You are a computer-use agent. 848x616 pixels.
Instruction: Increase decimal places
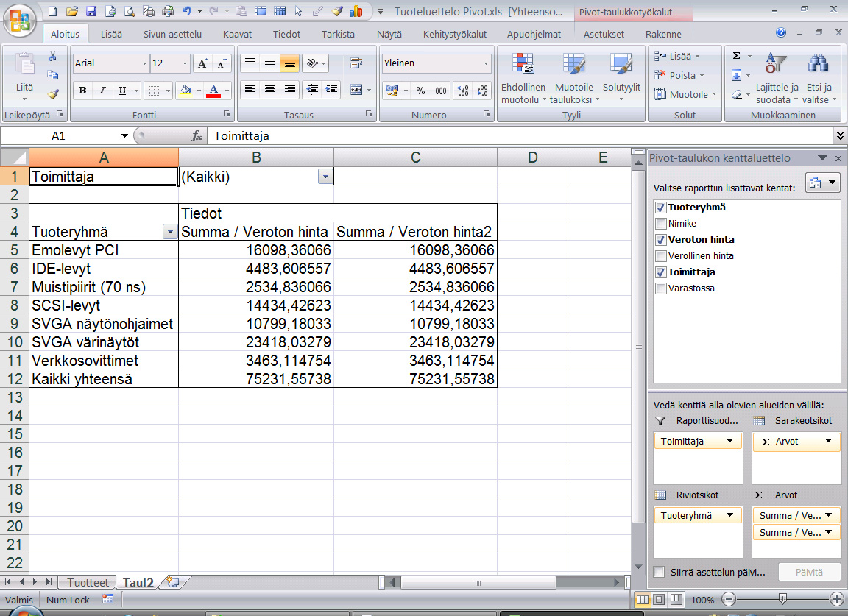(463, 91)
